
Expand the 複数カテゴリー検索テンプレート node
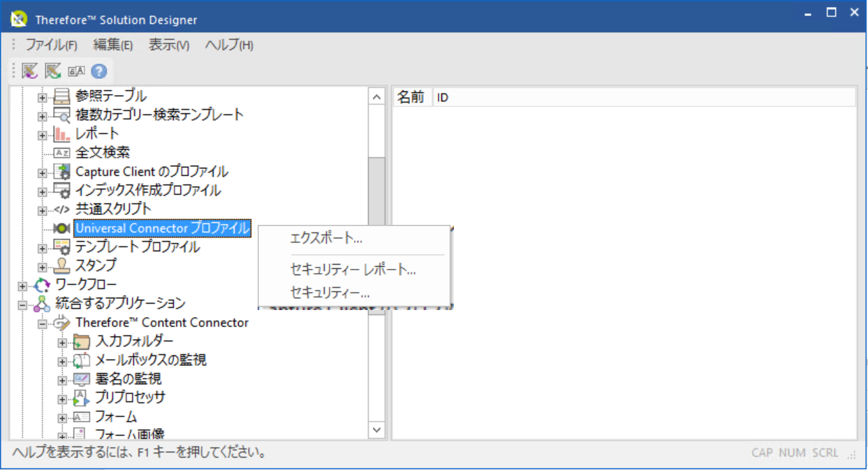[42, 116]
